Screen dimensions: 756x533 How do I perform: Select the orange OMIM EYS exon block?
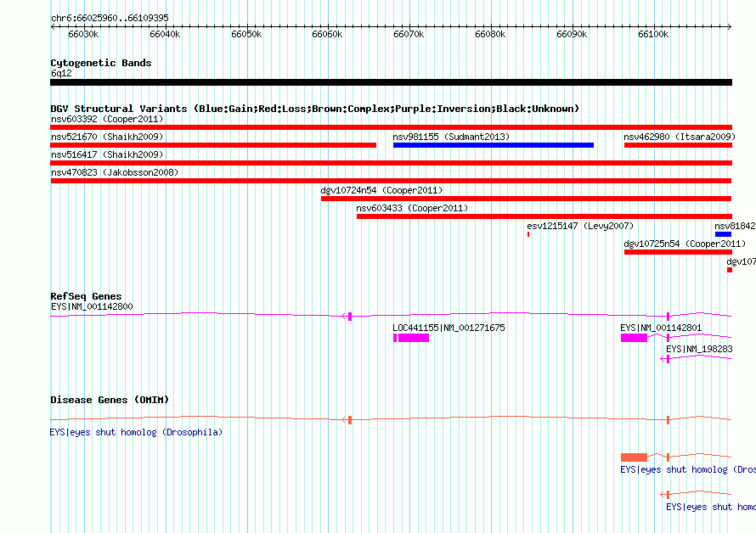[x=634, y=457]
